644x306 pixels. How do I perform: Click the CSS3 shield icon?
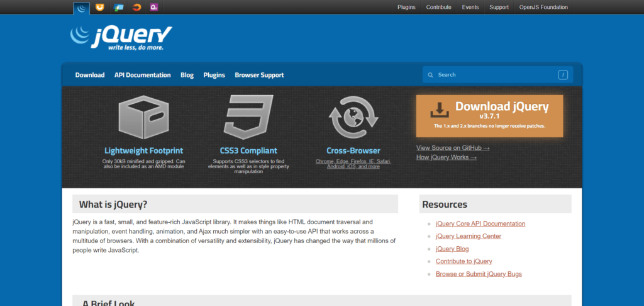(248, 117)
